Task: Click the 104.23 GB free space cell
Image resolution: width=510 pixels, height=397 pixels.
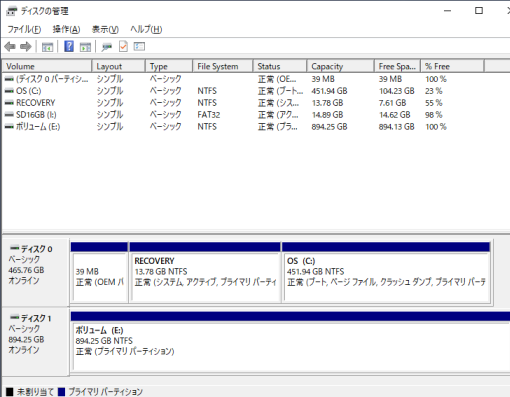Action: click(x=397, y=91)
